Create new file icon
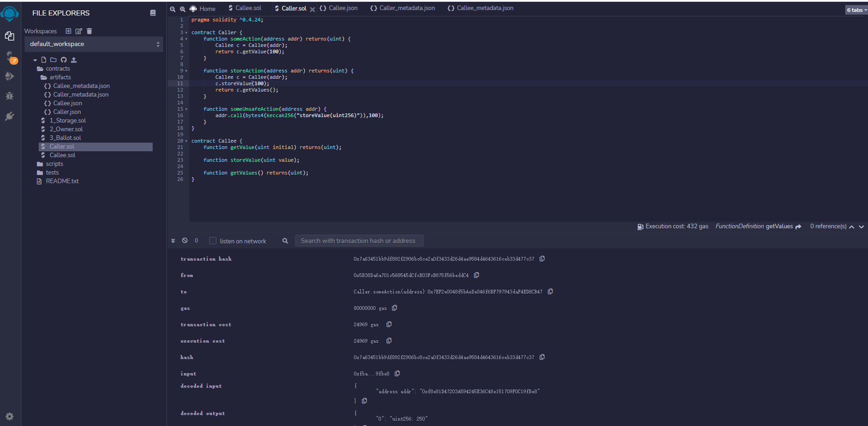 [44, 60]
